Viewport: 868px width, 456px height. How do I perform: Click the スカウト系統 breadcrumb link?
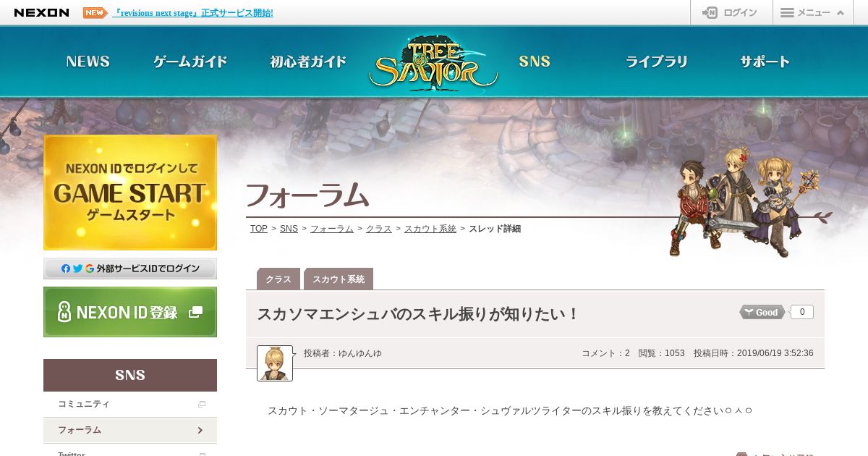[430, 229]
